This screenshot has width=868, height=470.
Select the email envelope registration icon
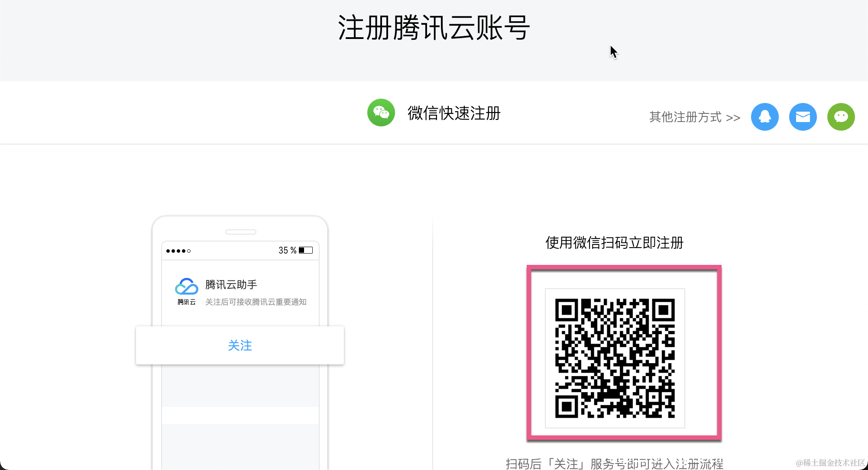[803, 116]
